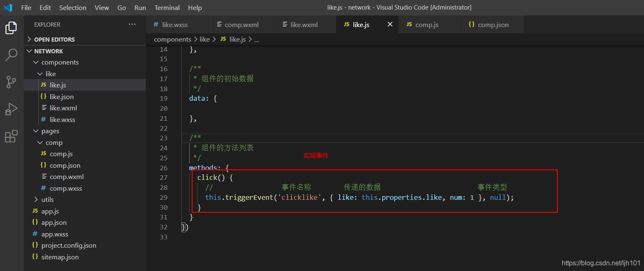Screen dimensions: 644x271
Task: Click the like.js breadcrumb segment
Action: (x=238, y=39)
